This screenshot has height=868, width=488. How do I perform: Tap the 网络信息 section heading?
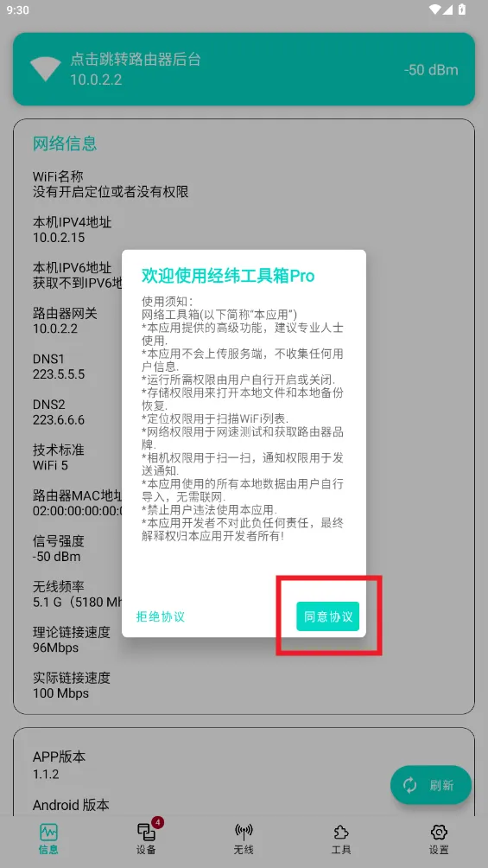65,144
